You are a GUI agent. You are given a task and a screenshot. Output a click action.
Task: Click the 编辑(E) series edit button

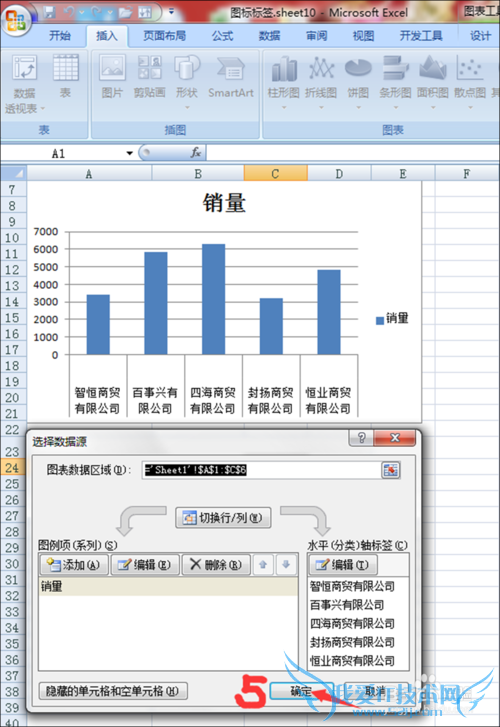point(145,565)
